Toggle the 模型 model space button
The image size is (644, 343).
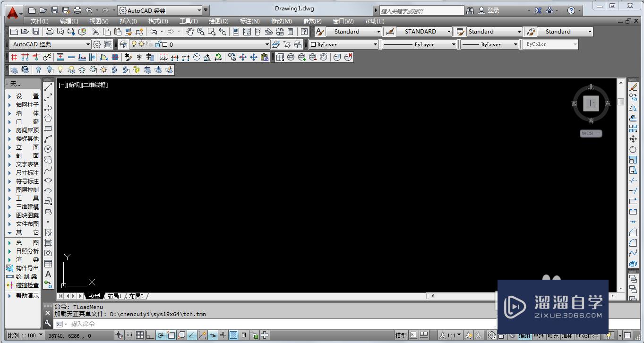[x=401, y=335]
